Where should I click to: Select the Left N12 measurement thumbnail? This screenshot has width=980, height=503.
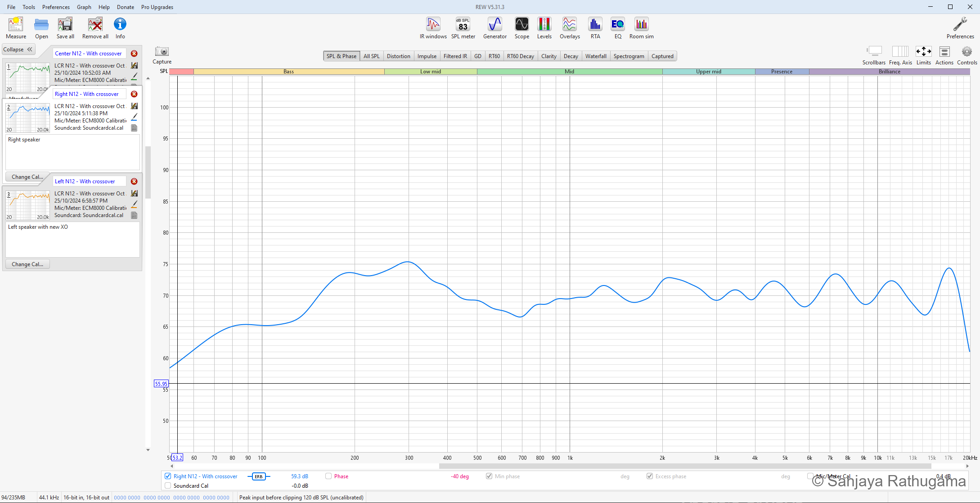tap(28, 205)
